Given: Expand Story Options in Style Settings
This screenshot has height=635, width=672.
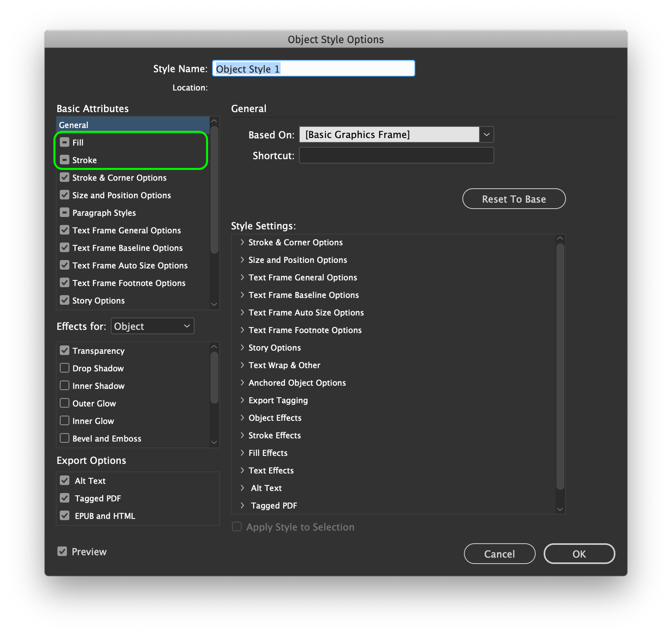Looking at the screenshot, I should pos(242,347).
